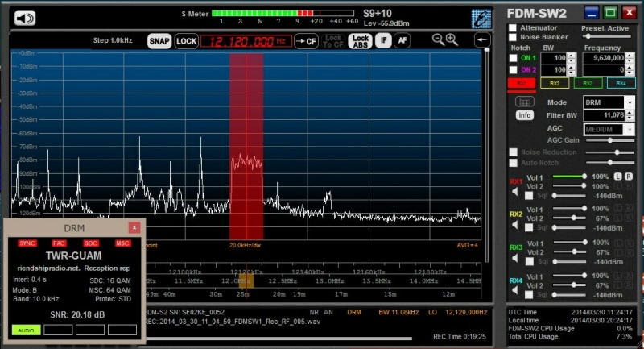Switch to the RX3 tab
The image size is (644, 349).
tap(588, 84)
